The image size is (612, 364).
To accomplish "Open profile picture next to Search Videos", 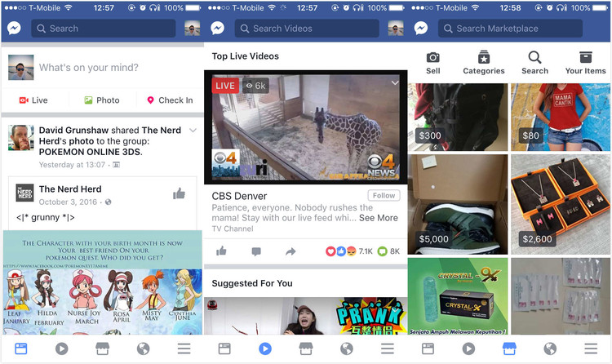I will click(x=396, y=28).
